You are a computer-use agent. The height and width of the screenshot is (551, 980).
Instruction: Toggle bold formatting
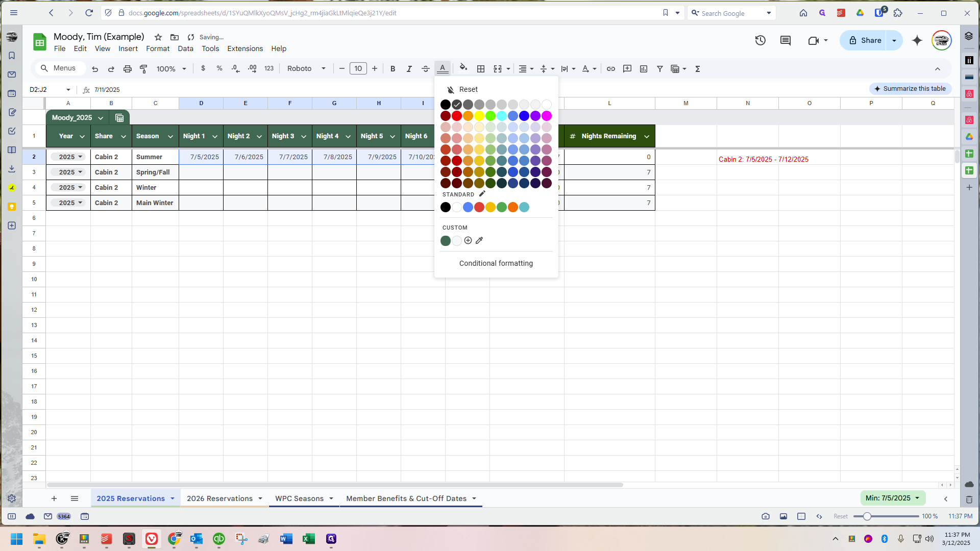pyautogui.click(x=393, y=68)
